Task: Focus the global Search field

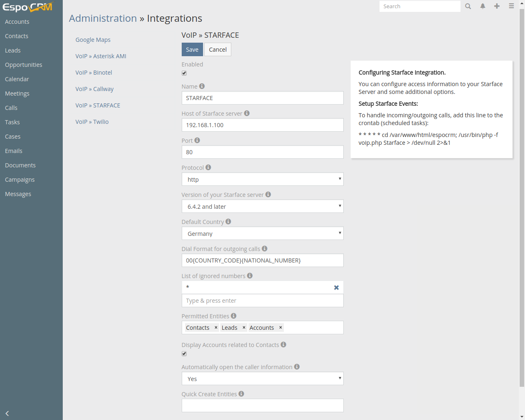Action: click(420, 6)
